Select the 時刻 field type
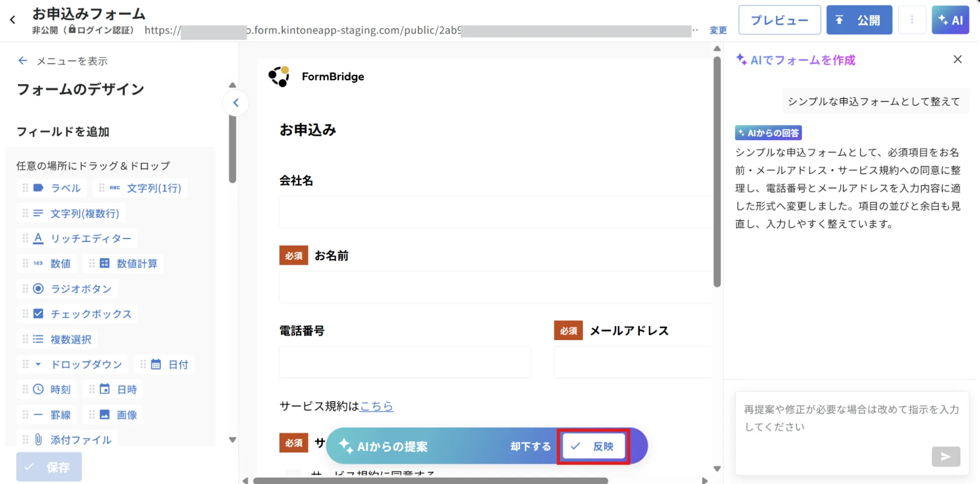The height and width of the screenshot is (484, 980). (47, 389)
